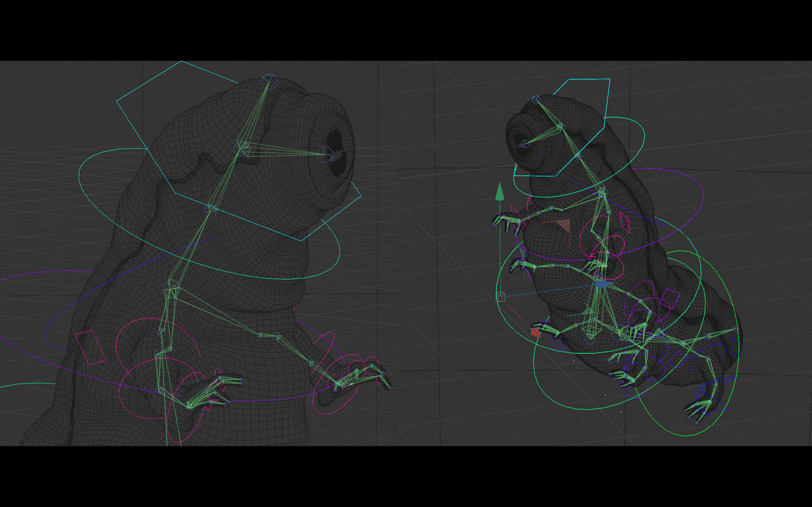Click the white cube at gizmo origin
This screenshot has width=812, height=507.
(500, 297)
